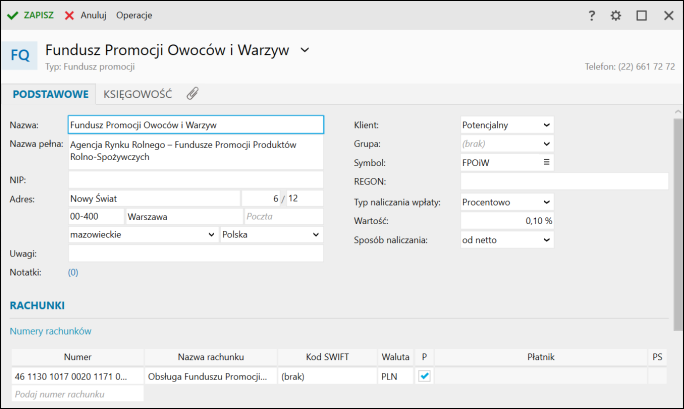Switch to the KSIĘGOWOŚĆ tab
684x409 pixels.
[137, 94]
